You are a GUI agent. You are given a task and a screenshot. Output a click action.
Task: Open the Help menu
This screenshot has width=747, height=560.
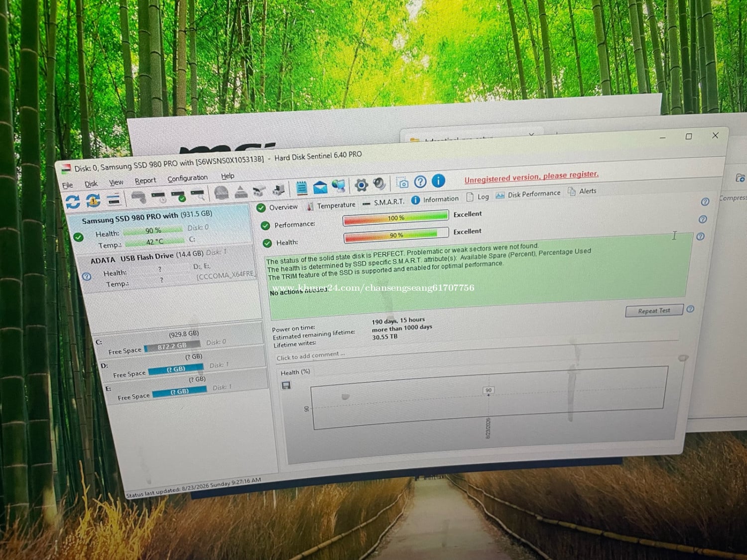click(x=228, y=176)
